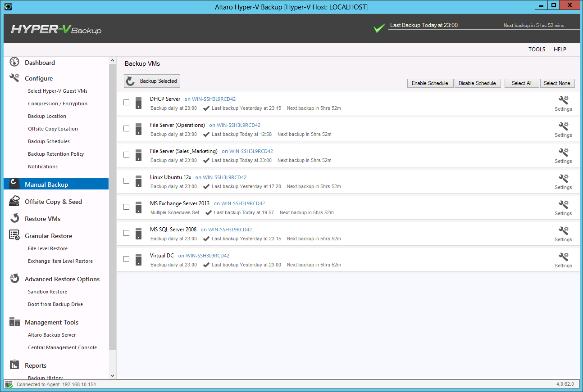Click the Configure wrench-and-gear icon
This screenshot has height=392, width=583.
[x=14, y=78]
